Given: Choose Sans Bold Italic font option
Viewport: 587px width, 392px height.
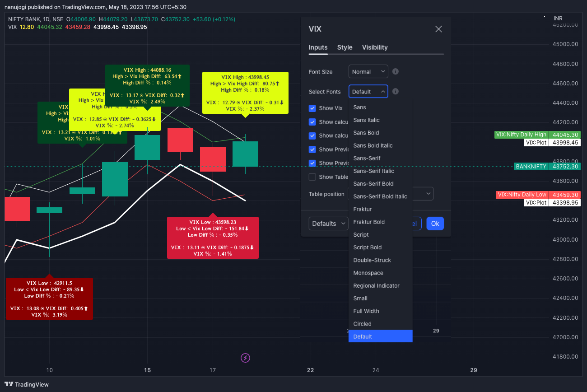Looking at the screenshot, I should (x=380, y=145).
